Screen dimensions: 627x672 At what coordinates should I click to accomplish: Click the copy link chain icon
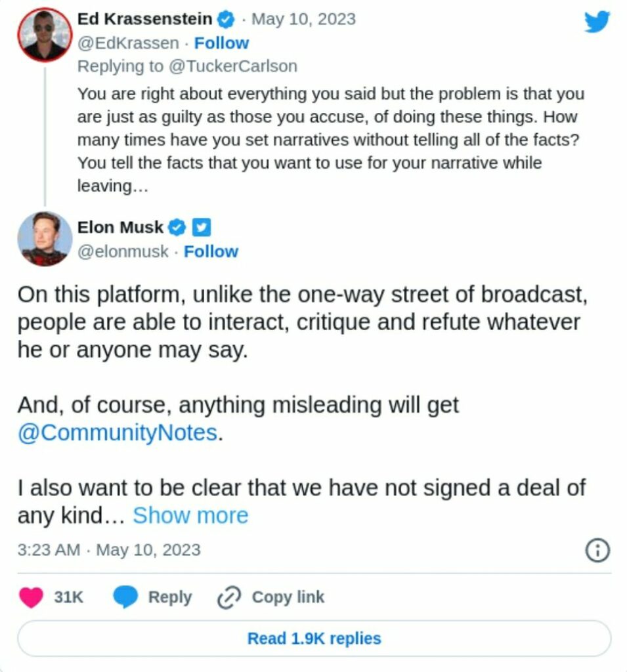(x=228, y=597)
